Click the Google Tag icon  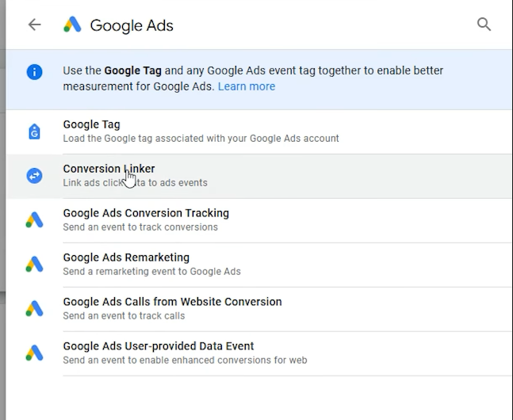[x=34, y=132]
